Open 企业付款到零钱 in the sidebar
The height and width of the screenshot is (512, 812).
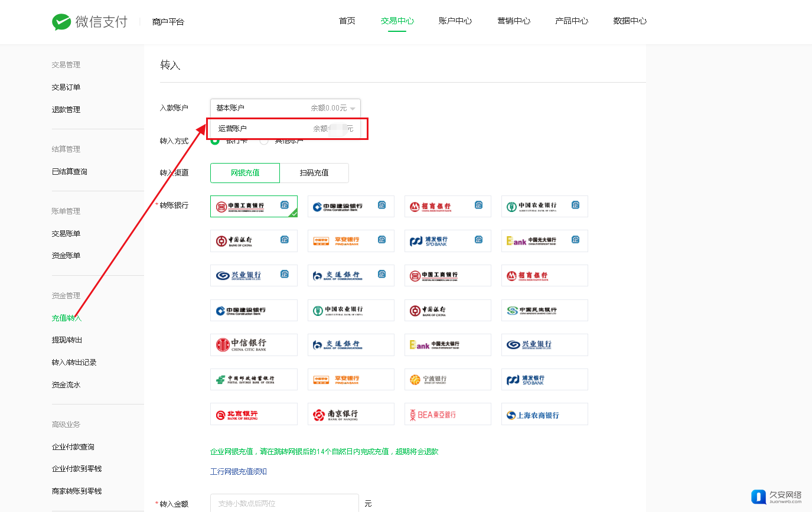point(77,469)
